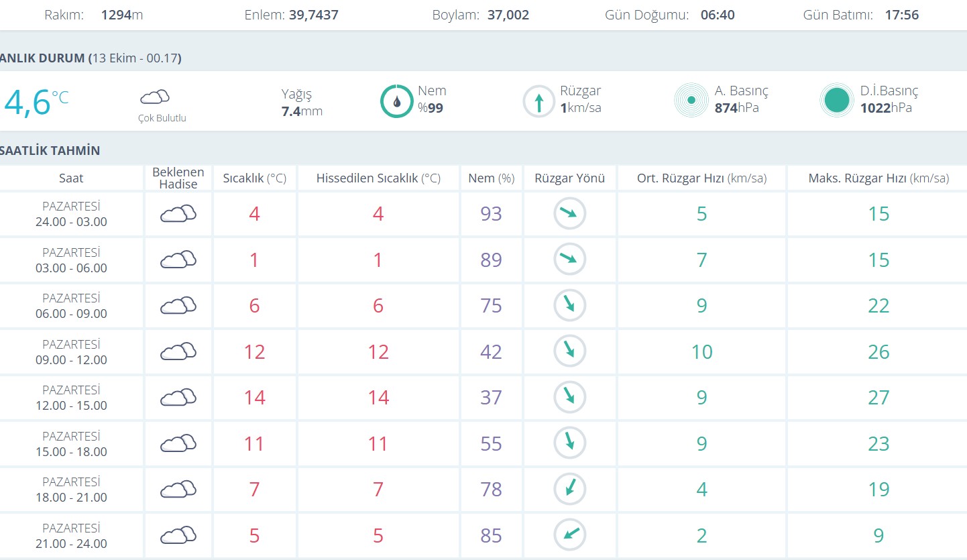Select the Pazartesi 06.00 - 09.00 time cell
Image resolution: width=967 pixels, height=560 pixels.
[x=71, y=306]
